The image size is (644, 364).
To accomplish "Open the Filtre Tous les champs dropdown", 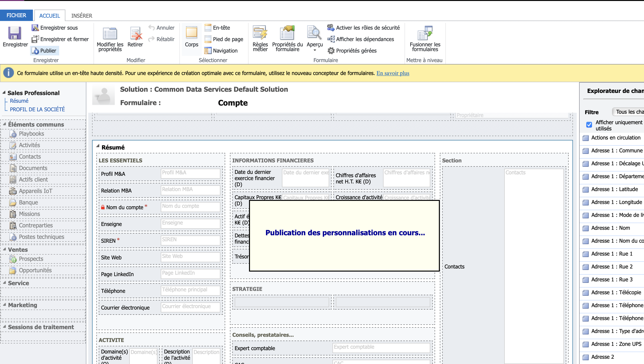I will click(x=628, y=112).
